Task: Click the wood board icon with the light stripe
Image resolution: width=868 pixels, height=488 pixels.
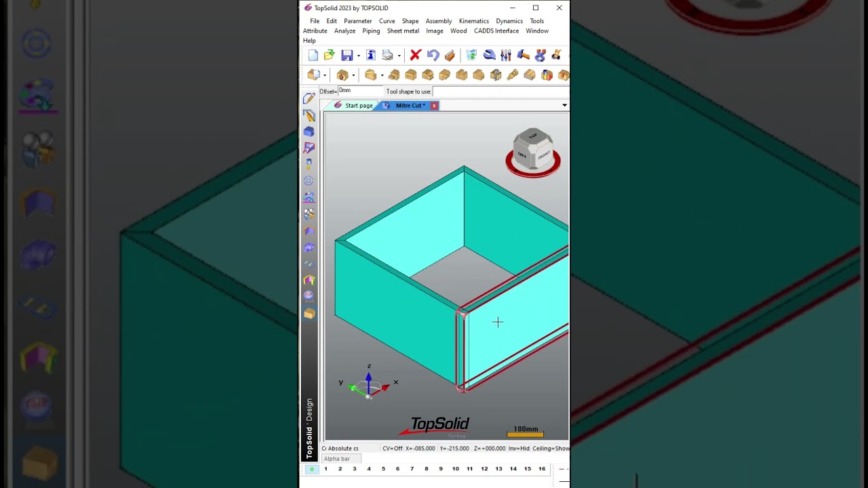Action: point(370,75)
